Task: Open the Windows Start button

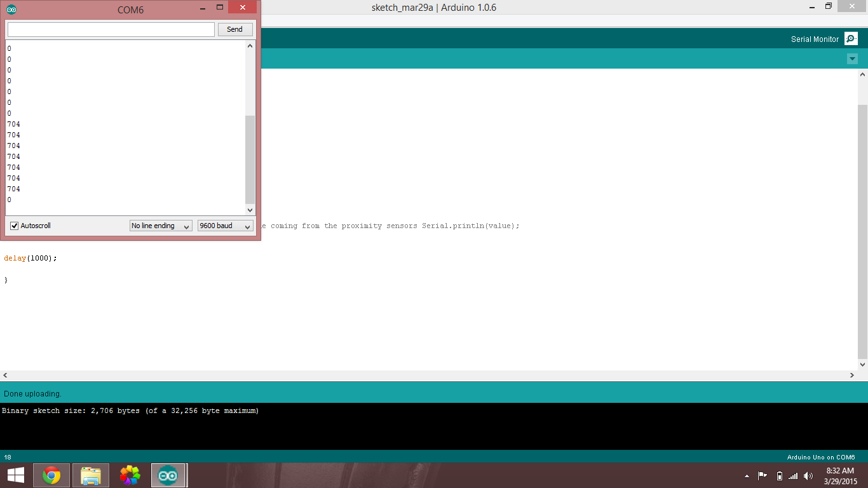Action: [x=16, y=475]
